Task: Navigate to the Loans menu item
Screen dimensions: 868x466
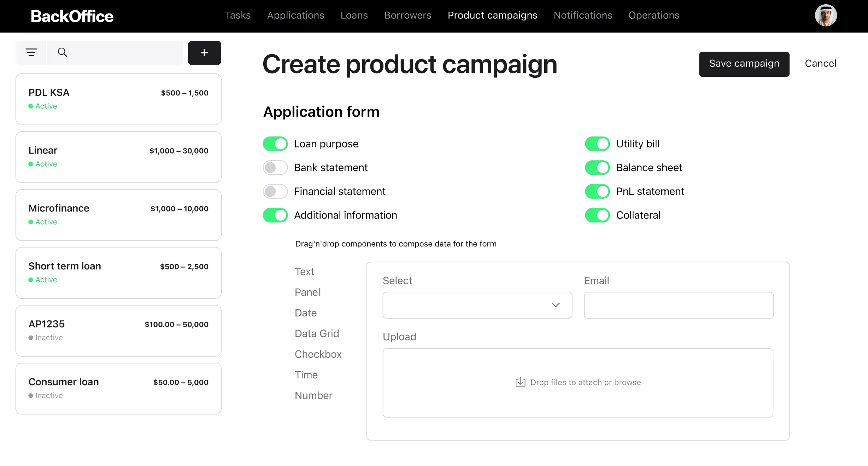Action: [354, 16]
